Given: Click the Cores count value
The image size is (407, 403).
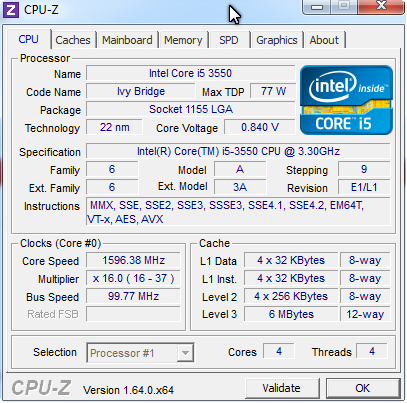Looking at the screenshot, I should click(279, 351).
